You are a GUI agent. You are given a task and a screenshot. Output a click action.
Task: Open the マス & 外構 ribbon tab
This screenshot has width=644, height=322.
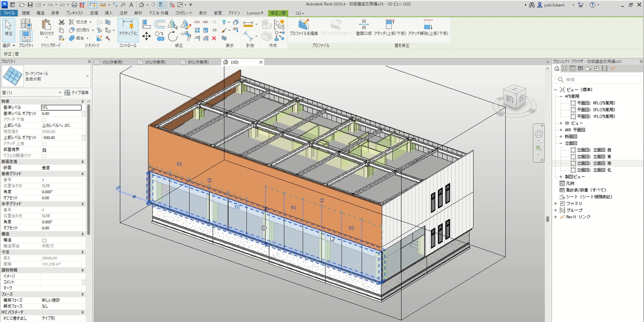pos(159,13)
